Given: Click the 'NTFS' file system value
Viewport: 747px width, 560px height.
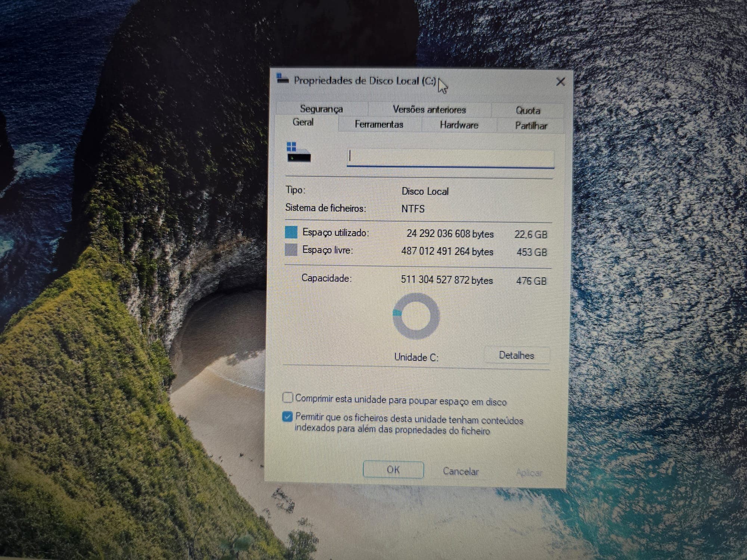Looking at the screenshot, I should 413,209.
